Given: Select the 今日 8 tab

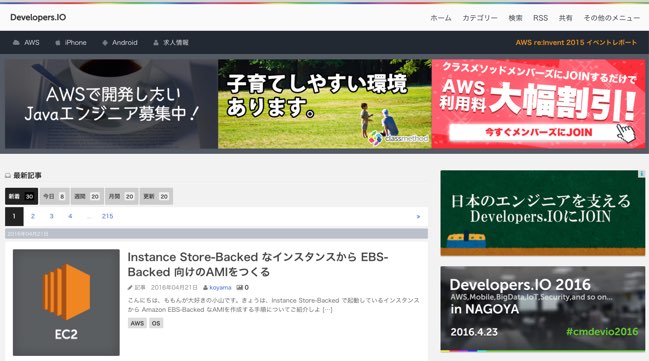Looking at the screenshot, I should pos(54,196).
